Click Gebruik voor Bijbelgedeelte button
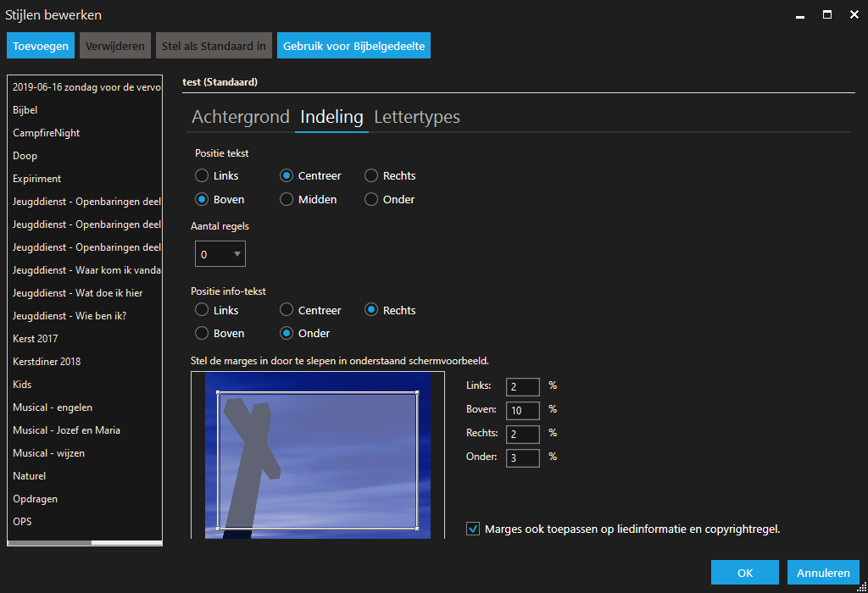Viewport: 868px width, 593px height. click(x=353, y=46)
